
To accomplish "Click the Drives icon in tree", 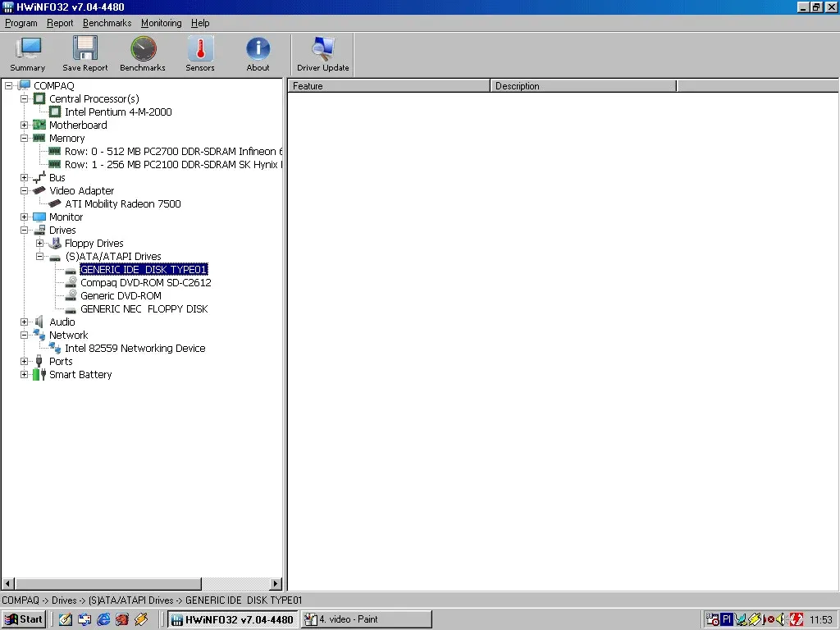I will [39, 230].
